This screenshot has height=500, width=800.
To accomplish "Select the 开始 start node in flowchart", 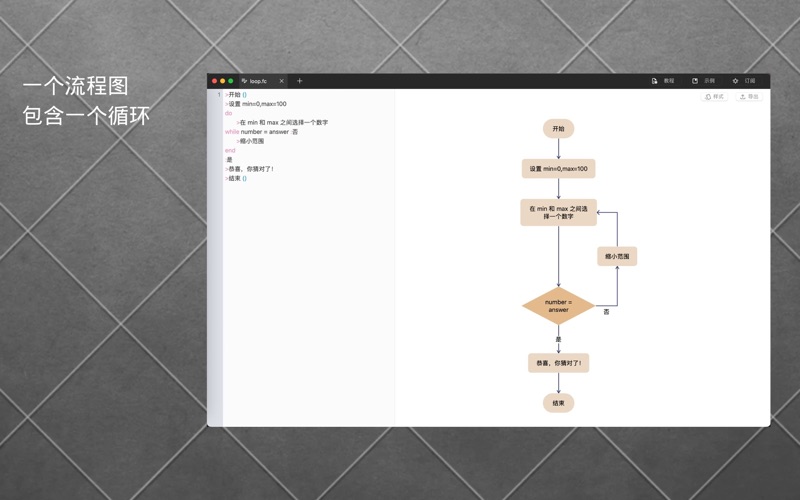I will pyautogui.click(x=558, y=129).
